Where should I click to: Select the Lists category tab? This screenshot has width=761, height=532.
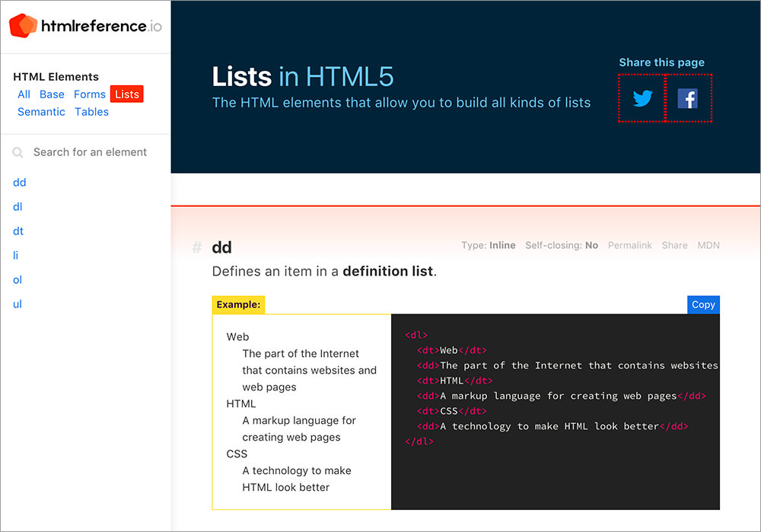[126, 94]
